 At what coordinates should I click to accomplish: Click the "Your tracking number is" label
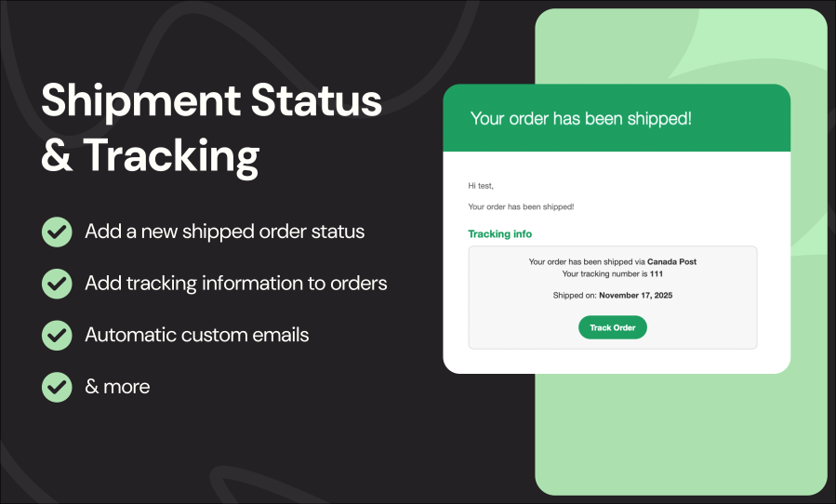click(604, 274)
